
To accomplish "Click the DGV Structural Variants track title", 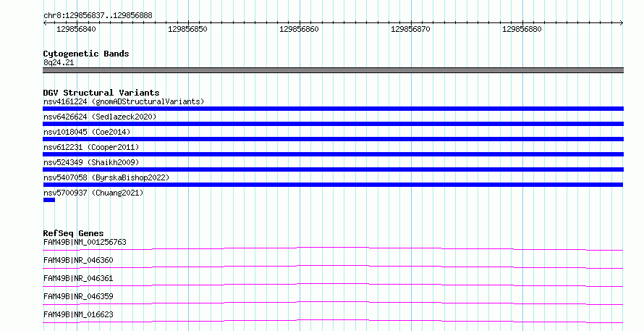I will click(x=101, y=93).
